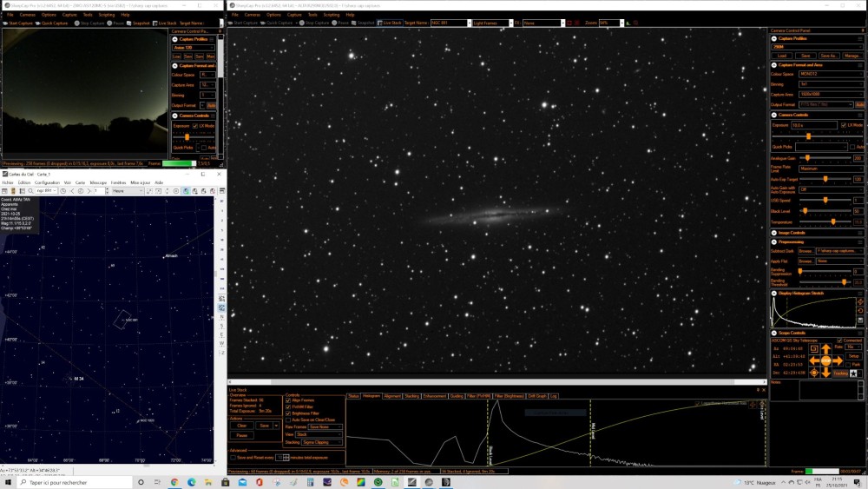868x489 pixels.
Task: Click the next arrow in Cartes du Ciel toolbar
Action: click(x=89, y=191)
